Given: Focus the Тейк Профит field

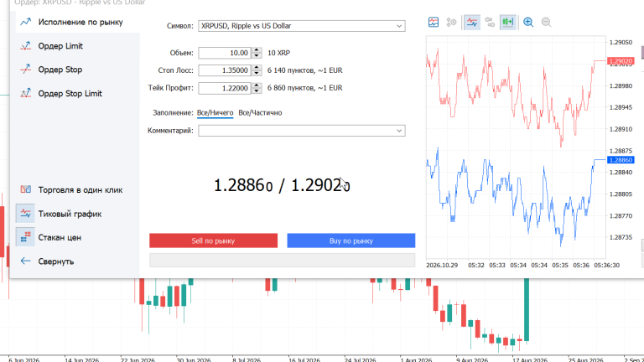Looking at the screenshot, I should pyautogui.click(x=225, y=88).
